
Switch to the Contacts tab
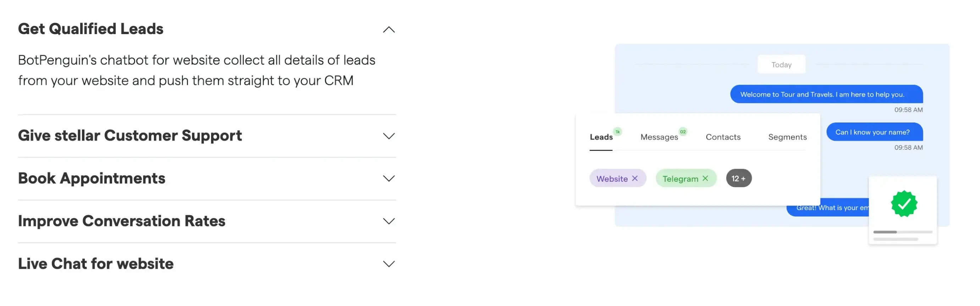pyautogui.click(x=723, y=137)
